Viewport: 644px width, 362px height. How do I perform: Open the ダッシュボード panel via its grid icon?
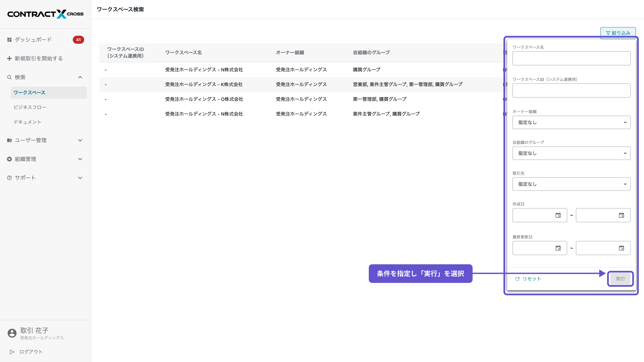9,40
